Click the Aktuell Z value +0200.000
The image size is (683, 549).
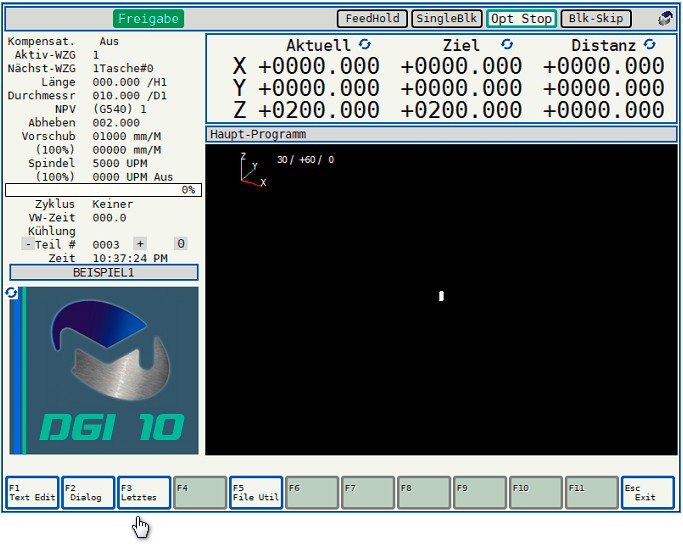pyautogui.click(x=319, y=109)
